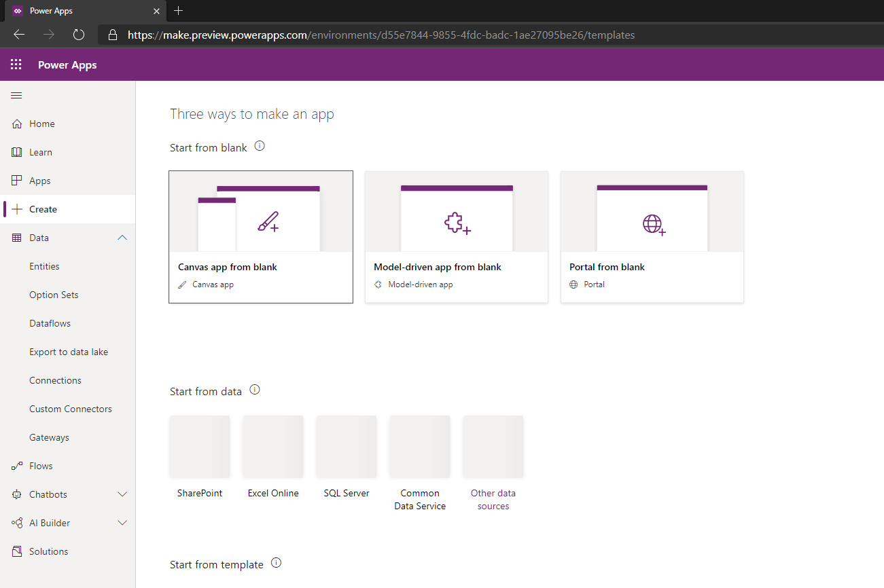Click the paintbrush icon on Canvas app card
This screenshot has width=884, height=588.
point(268,222)
